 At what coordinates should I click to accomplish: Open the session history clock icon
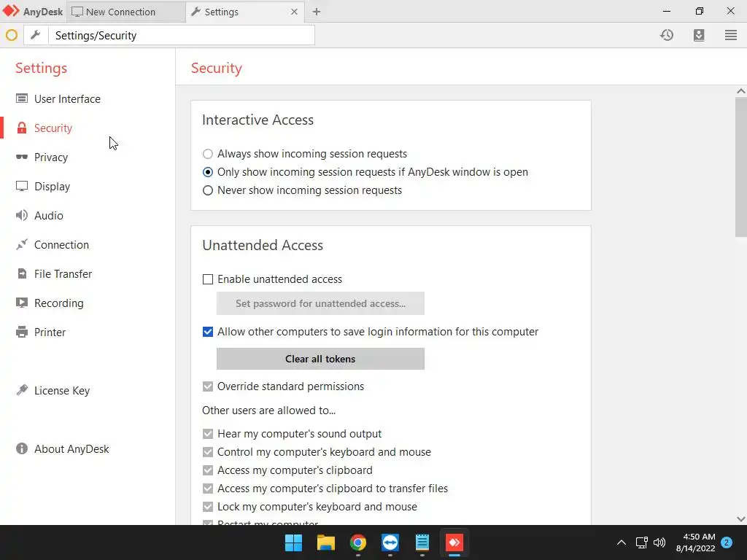[667, 35]
